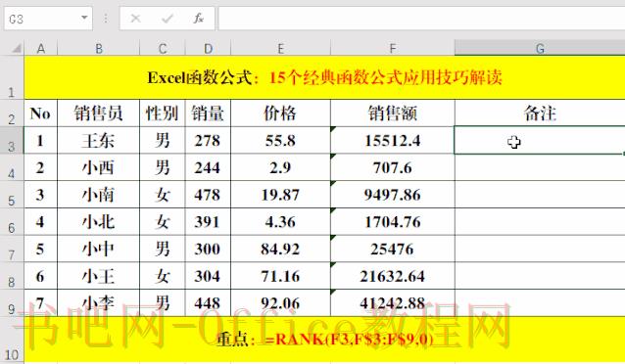Click the RANK formula note cell
The width and height of the screenshot is (625, 364).
coord(324,340)
